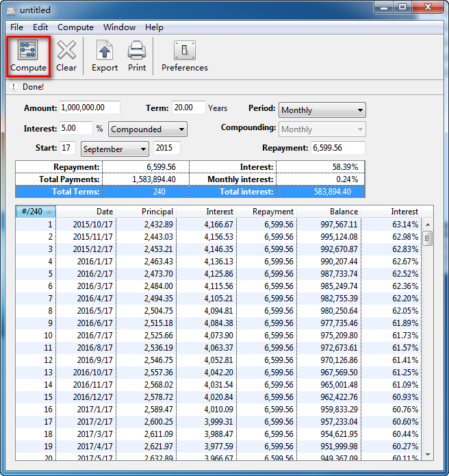Open the Period dropdown set to Monthly
The height and width of the screenshot is (476, 449).
click(x=322, y=110)
